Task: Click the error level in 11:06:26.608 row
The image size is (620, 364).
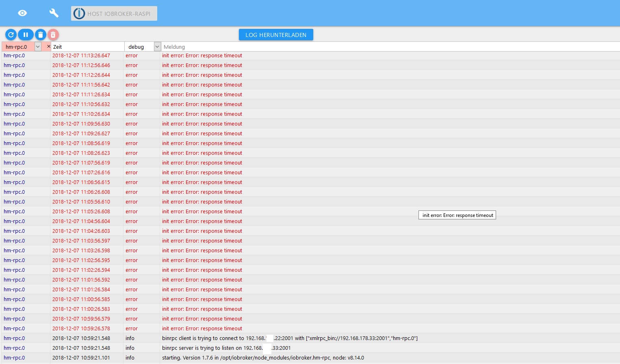Action: pos(132,192)
